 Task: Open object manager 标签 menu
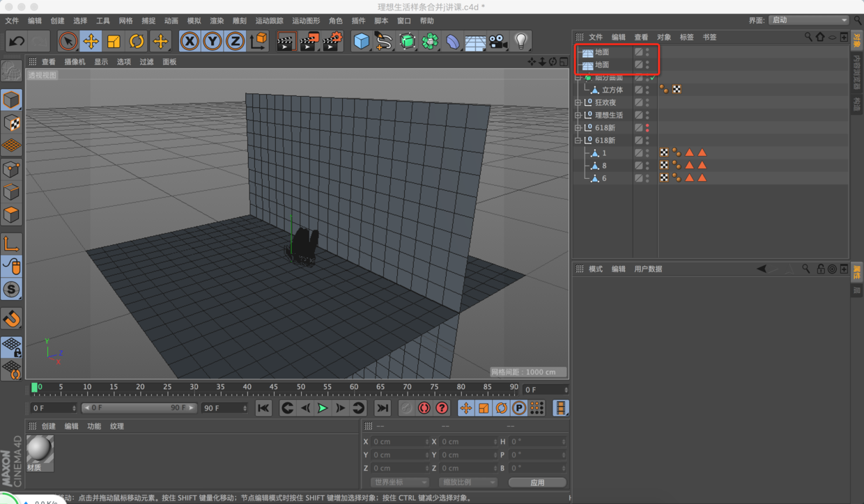686,37
